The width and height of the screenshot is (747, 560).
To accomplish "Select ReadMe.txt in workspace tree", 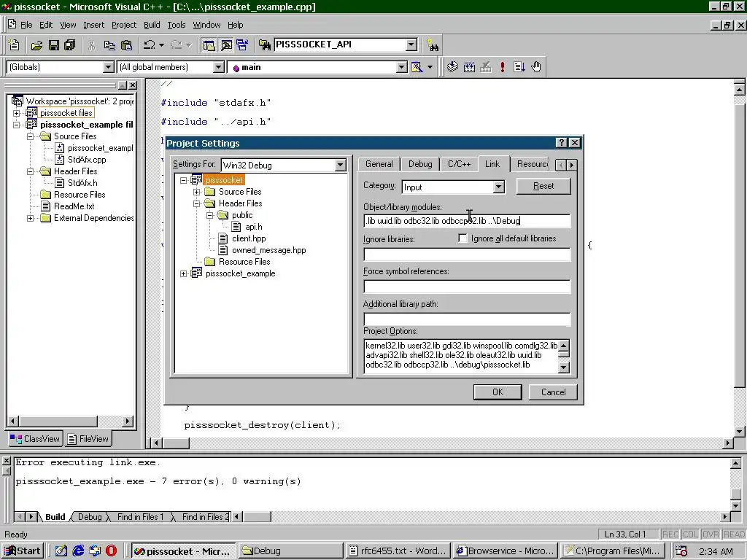I will pyautogui.click(x=74, y=206).
